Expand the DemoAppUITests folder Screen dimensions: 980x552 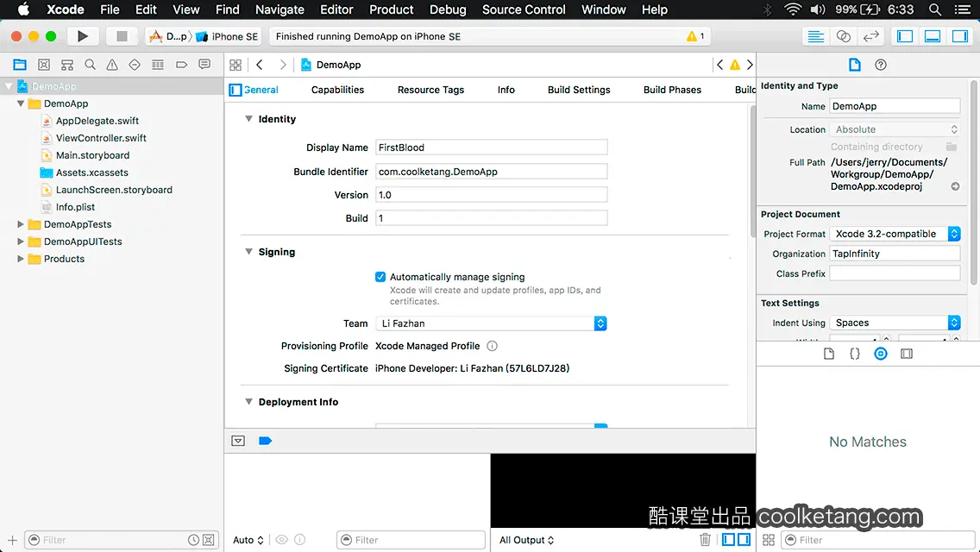(21, 241)
